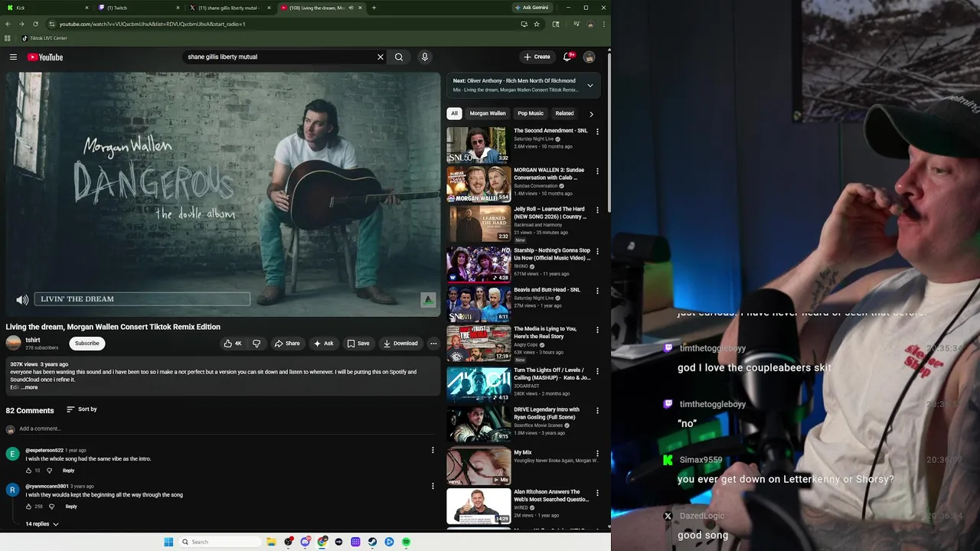The width and height of the screenshot is (980, 551).
Task: Open options for The Second Amendment video
Action: pos(597,132)
